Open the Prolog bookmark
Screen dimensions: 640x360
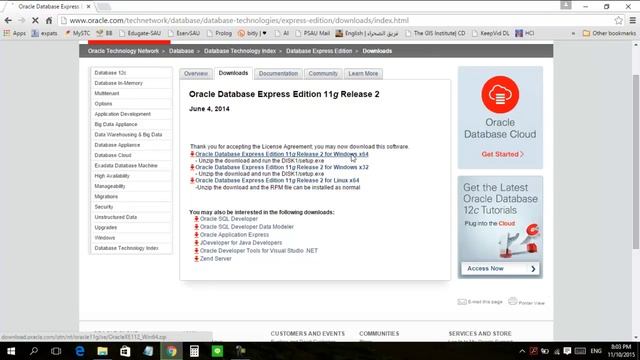click(x=219, y=33)
